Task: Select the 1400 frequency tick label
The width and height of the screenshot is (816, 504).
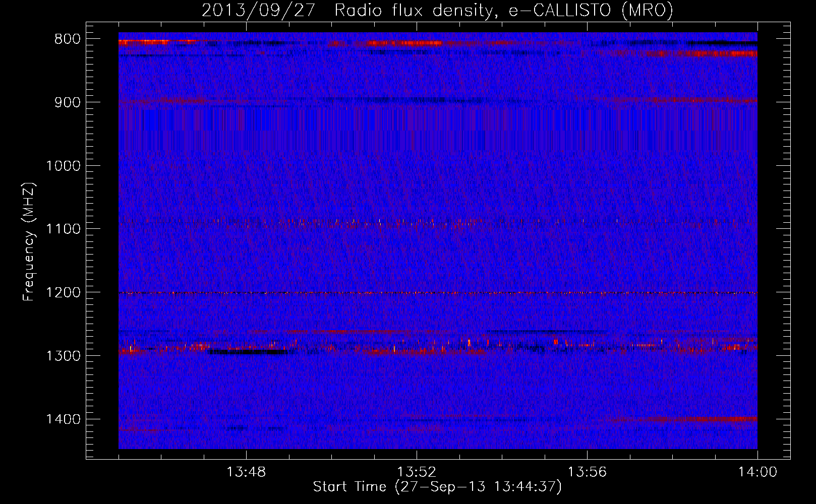Action: (63, 419)
